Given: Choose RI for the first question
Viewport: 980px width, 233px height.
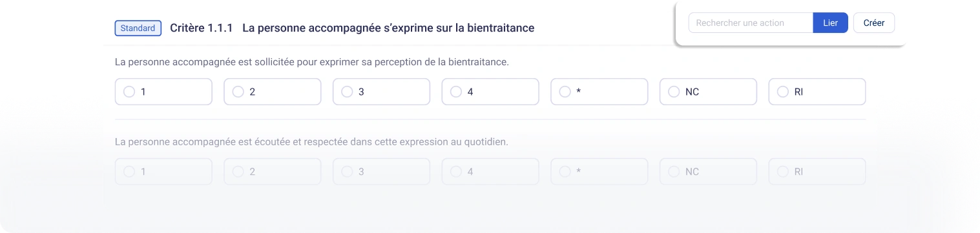Looking at the screenshot, I should (x=817, y=92).
